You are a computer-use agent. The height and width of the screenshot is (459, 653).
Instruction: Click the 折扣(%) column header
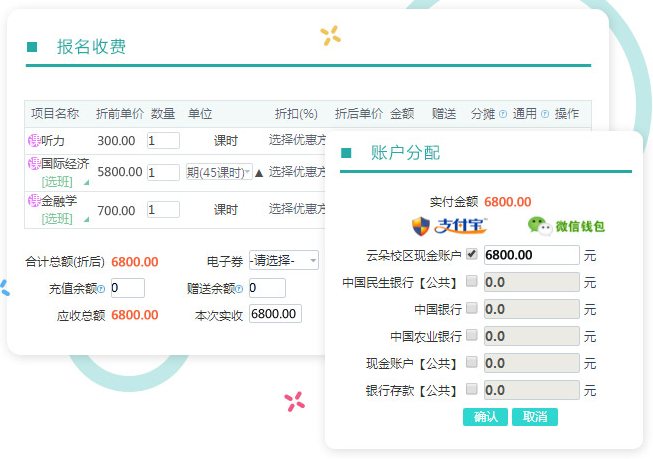coord(296,113)
